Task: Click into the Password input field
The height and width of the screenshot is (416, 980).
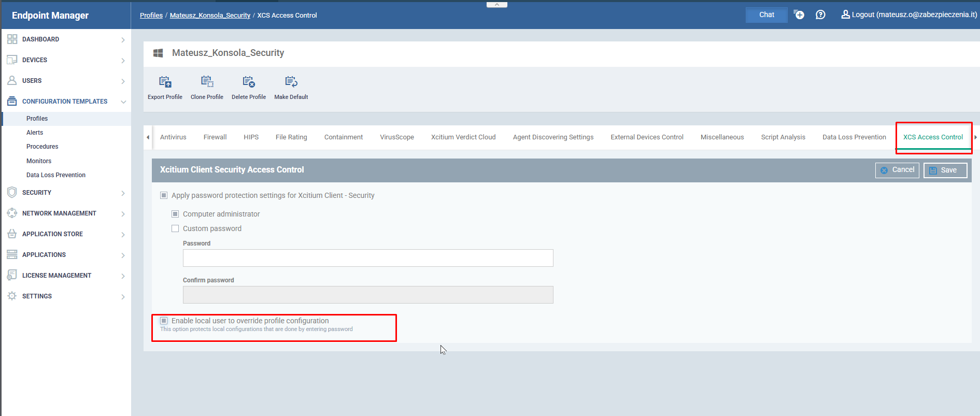Action: 368,258
